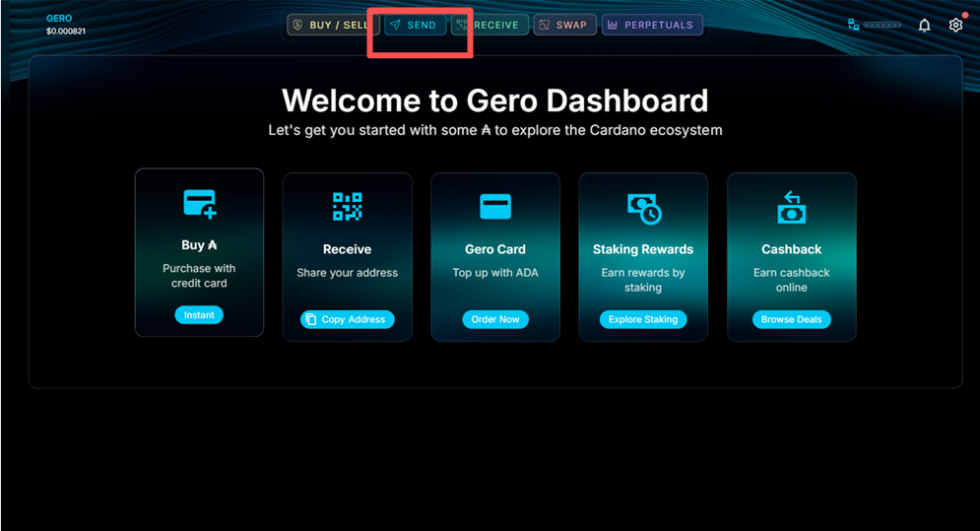Open settings via the gear icon
The height and width of the screenshot is (531, 980).
[955, 26]
